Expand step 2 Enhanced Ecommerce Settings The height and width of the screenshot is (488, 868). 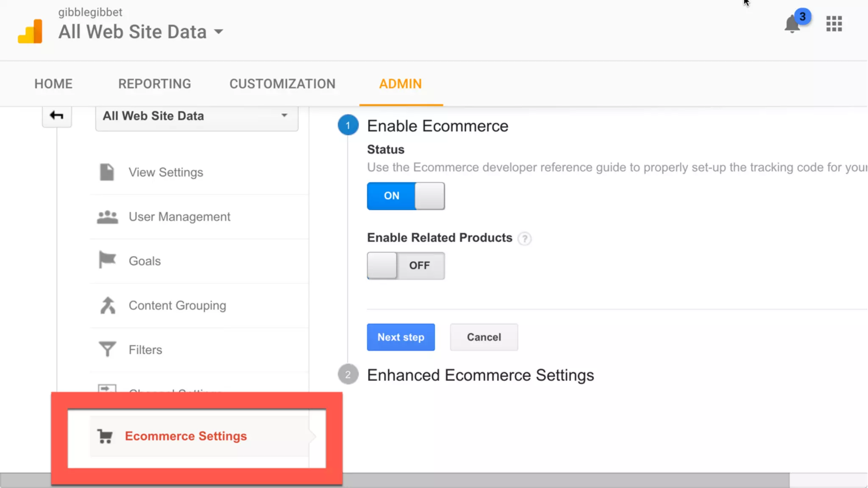pos(480,375)
